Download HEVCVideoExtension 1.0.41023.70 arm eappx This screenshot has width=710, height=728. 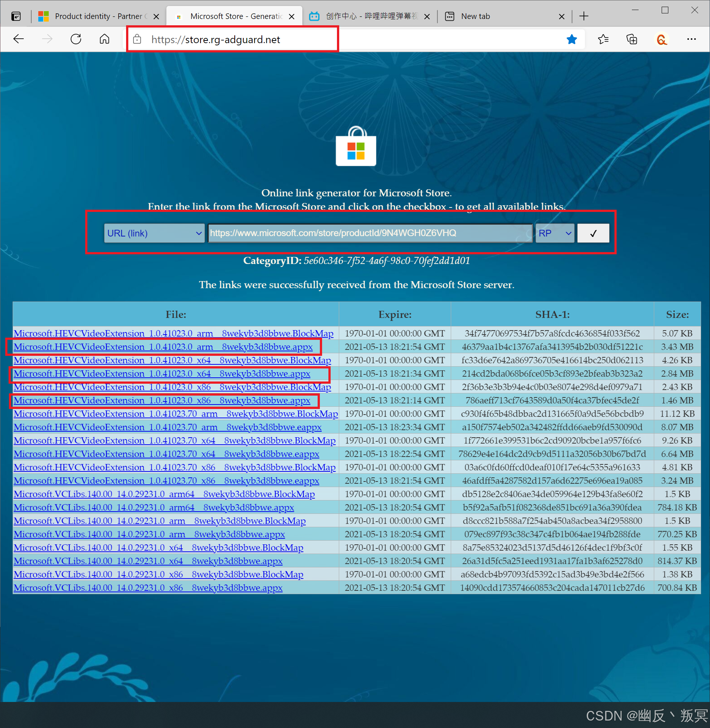tap(167, 427)
